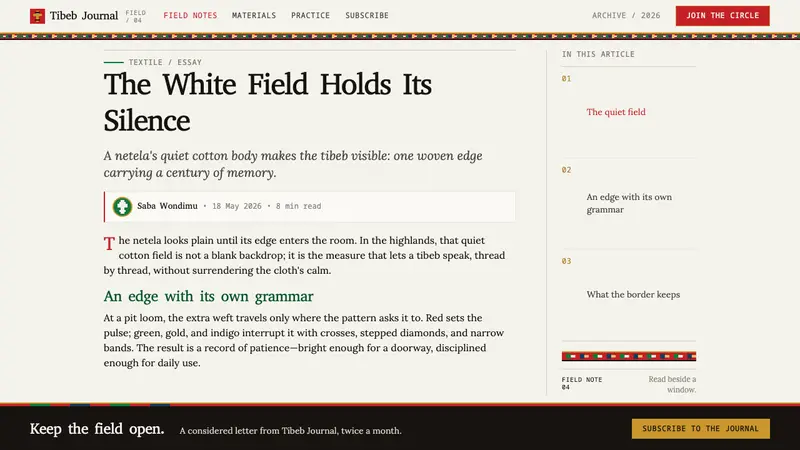The image size is (800, 450).
Task: Click the Textile / Essay category label
Action: tap(165, 62)
